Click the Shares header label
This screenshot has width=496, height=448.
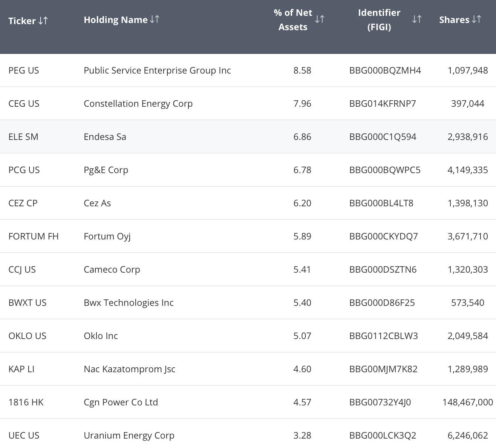(454, 20)
